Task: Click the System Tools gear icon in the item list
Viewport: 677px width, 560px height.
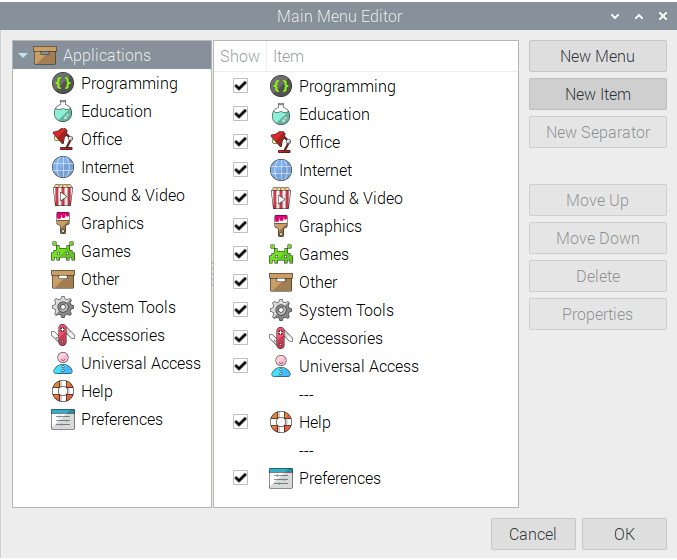Action: click(x=281, y=310)
